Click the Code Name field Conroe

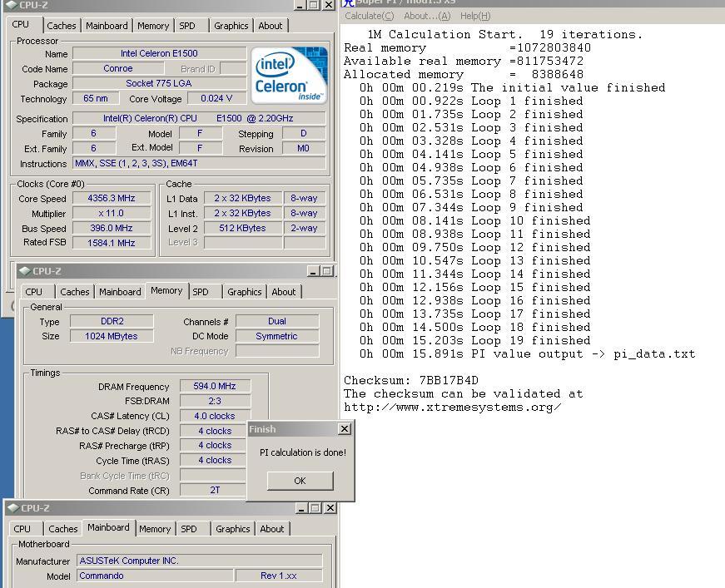click(x=118, y=68)
